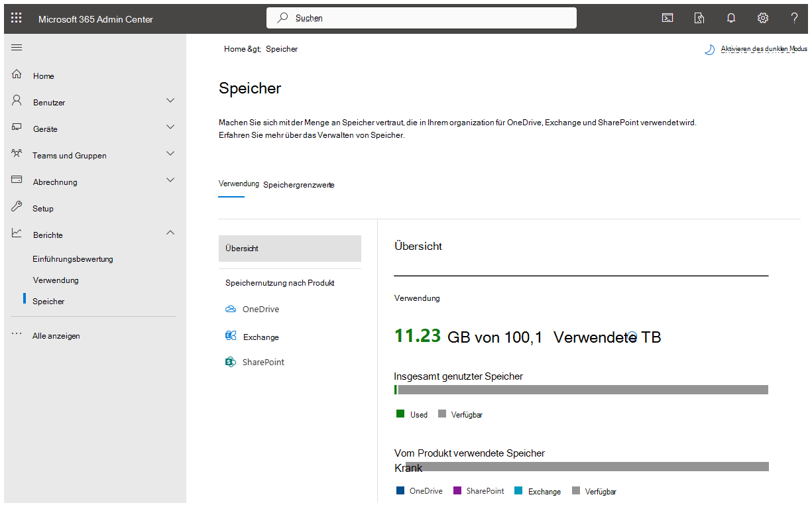Click the dark mode moon icon
Image resolution: width=812 pixels, height=507 pixels.
[x=710, y=50]
